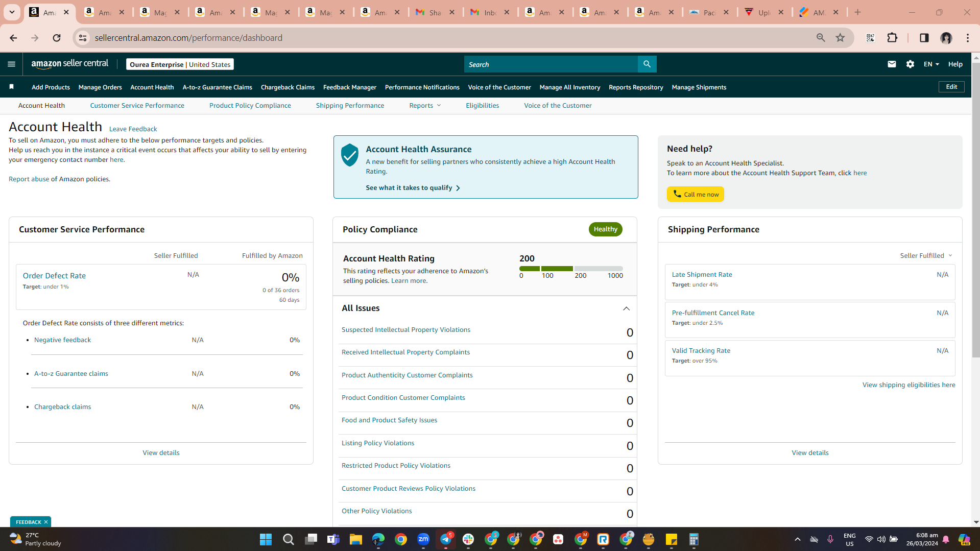Open the Windows Start menu
The height and width of the screenshot is (551, 980).
[266, 539]
